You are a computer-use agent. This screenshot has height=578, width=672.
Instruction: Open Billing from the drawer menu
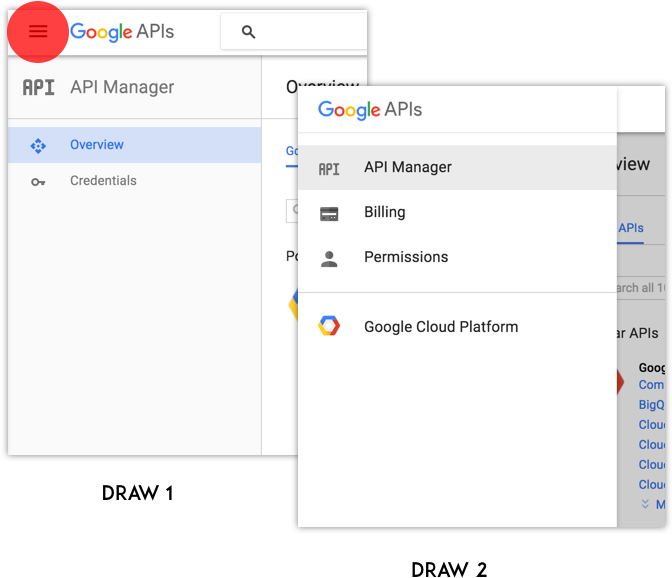tap(385, 212)
